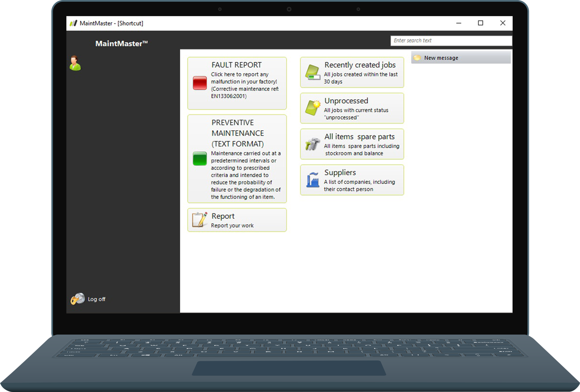
Task: Open the All items spare parts tile
Action: pyautogui.click(x=352, y=144)
